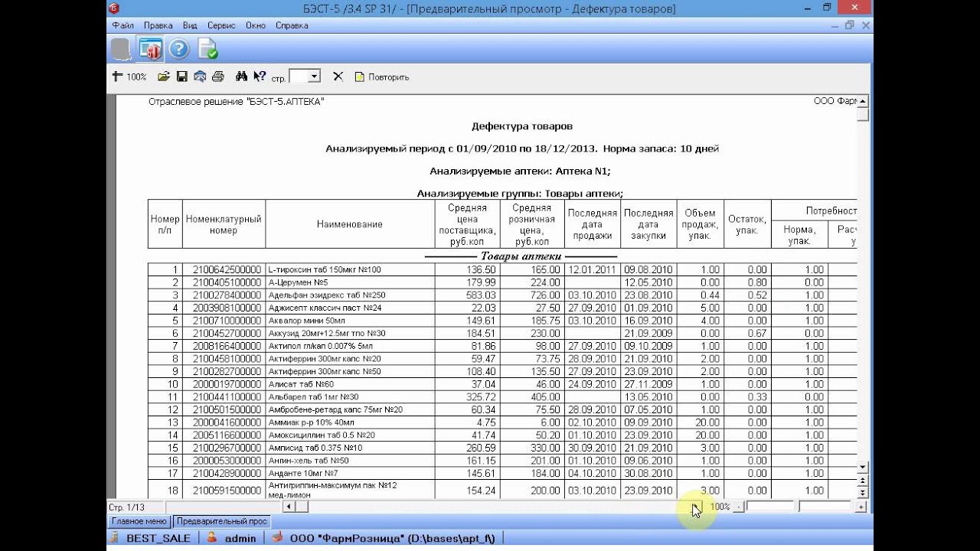Image resolution: width=980 pixels, height=551 pixels.
Task: Increase zoom with the plus button
Action: pos(861,507)
